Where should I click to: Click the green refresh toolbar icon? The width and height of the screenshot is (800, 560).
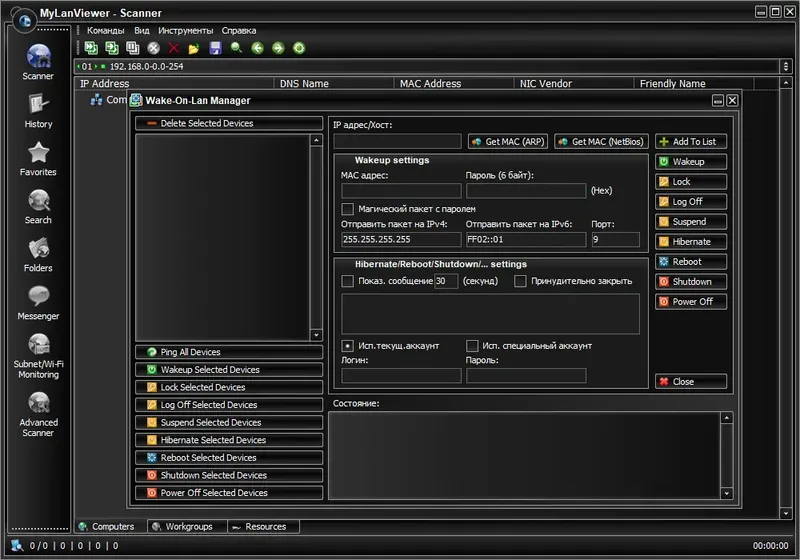click(x=299, y=48)
